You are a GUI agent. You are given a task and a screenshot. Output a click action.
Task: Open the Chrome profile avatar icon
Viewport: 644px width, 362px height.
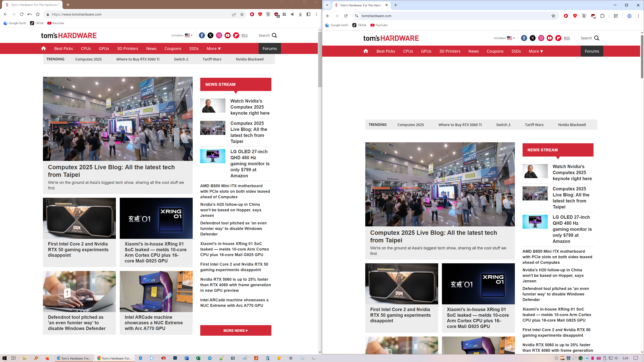tap(629, 16)
